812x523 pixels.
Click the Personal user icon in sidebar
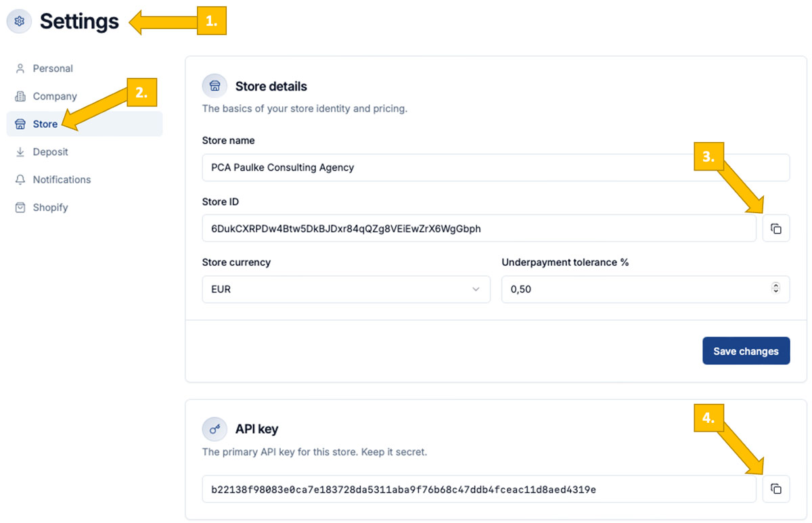[20, 68]
